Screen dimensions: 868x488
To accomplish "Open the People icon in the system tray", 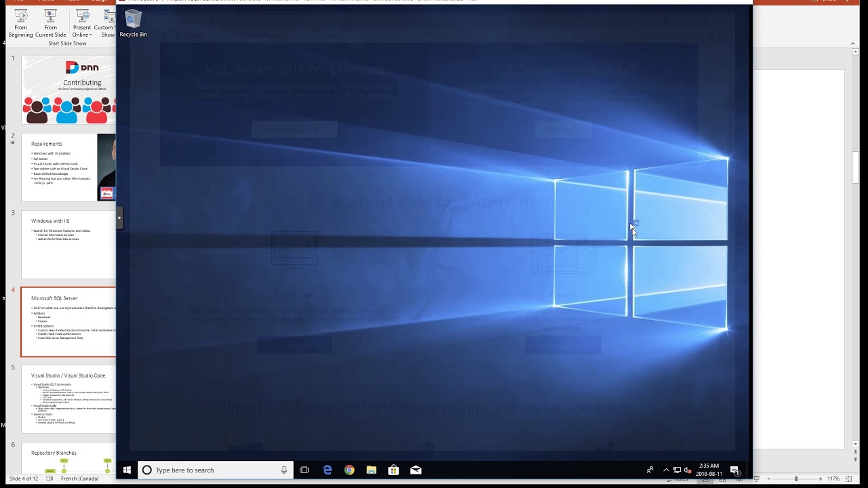I will (650, 470).
